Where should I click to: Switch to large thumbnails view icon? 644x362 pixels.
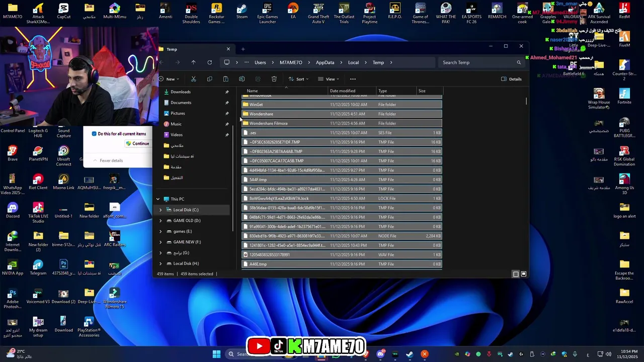[524, 274]
